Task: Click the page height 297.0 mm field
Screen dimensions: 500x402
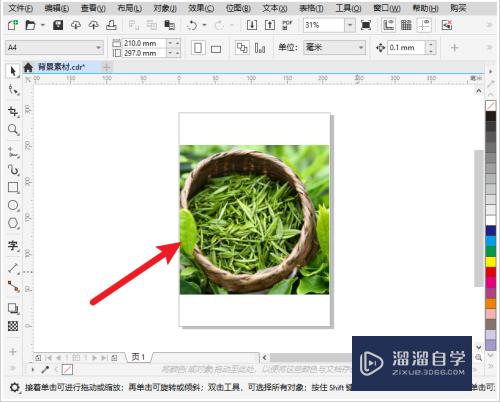Action: pos(144,53)
